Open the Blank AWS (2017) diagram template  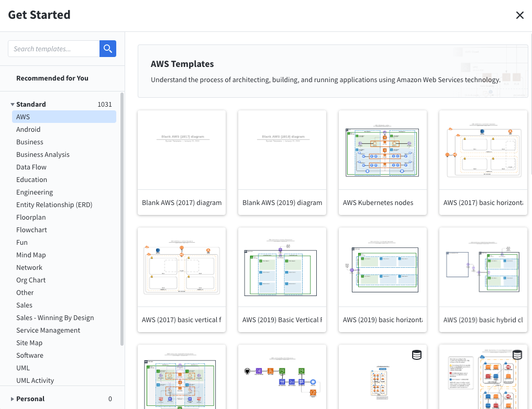click(x=182, y=162)
